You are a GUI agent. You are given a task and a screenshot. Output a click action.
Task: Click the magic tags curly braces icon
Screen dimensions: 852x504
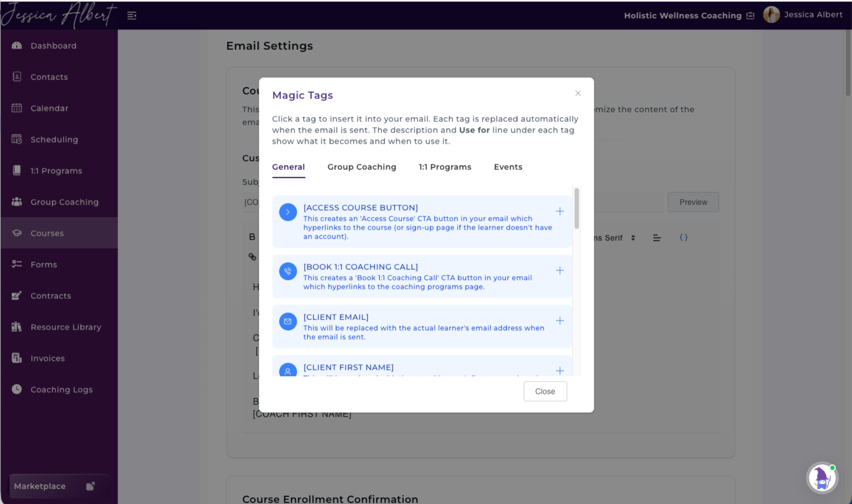[x=683, y=237]
